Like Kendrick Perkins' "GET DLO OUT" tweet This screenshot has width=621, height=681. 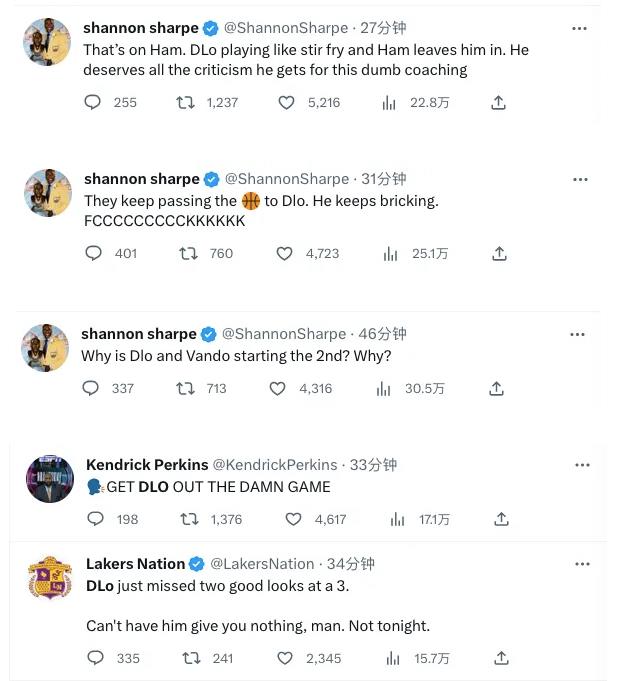pos(294,519)
